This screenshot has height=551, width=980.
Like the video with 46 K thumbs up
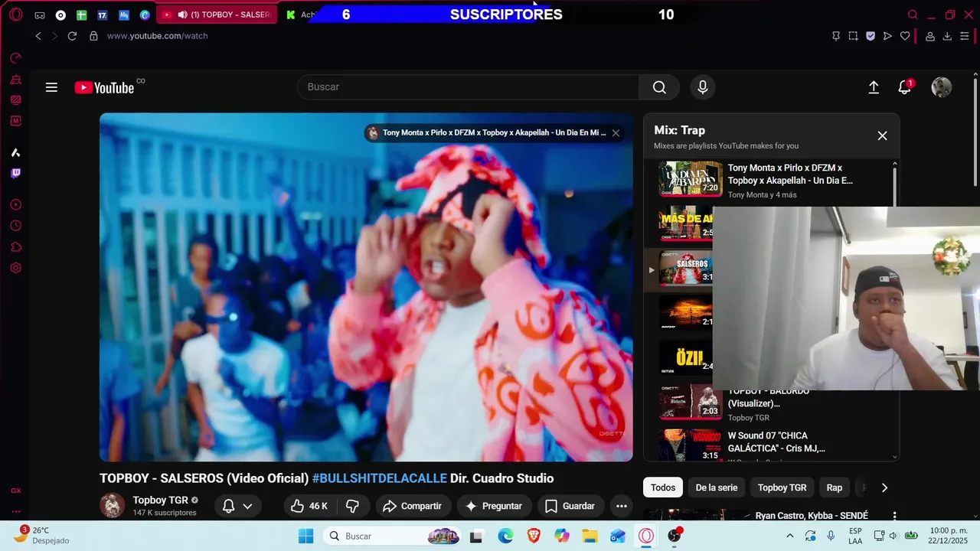click(309, 506)
